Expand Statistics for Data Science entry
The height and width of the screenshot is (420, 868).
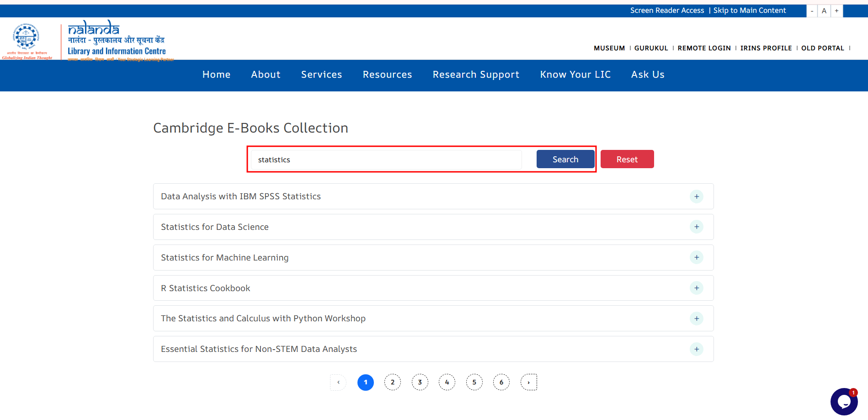pos(696,227)
